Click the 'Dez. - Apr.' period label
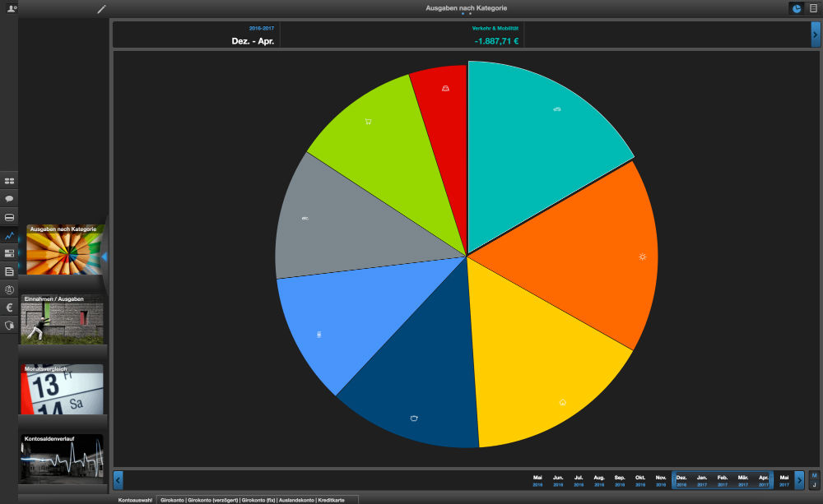Viewport: 823px width, 504px height. point(253,41)
